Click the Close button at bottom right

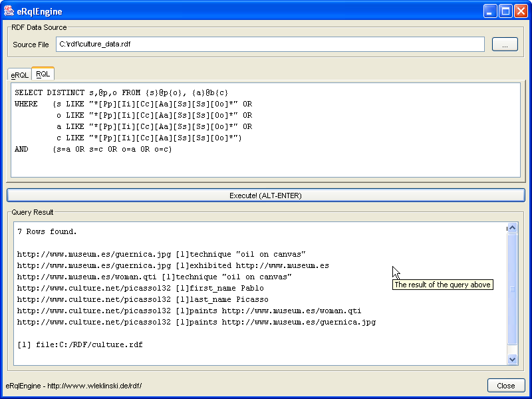[505, 386]
